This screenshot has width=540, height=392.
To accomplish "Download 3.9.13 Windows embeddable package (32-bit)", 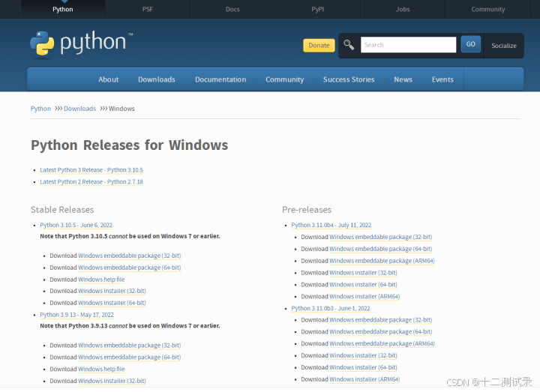I will 129,346.
